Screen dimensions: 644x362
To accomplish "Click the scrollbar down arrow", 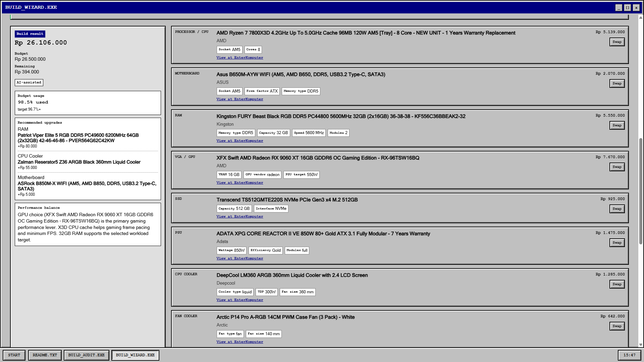I will click(641, 345).
